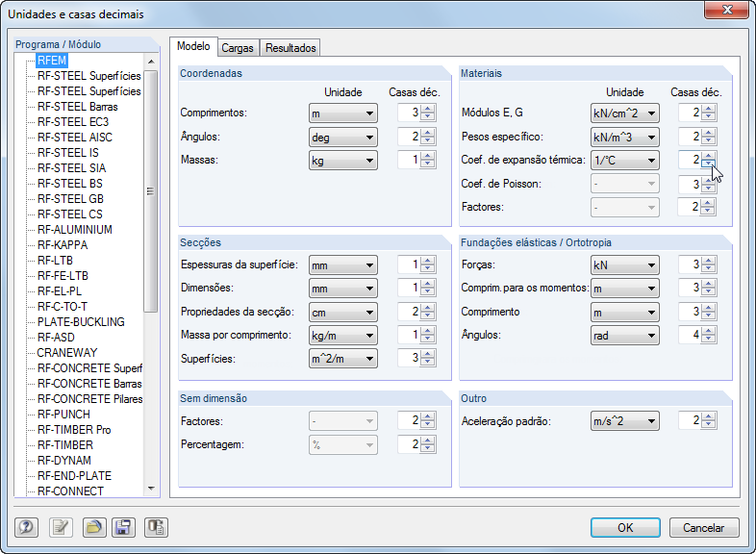Click the module list scroll down arrow
Screen dimensions: 756x554
(x=150, y=490)
